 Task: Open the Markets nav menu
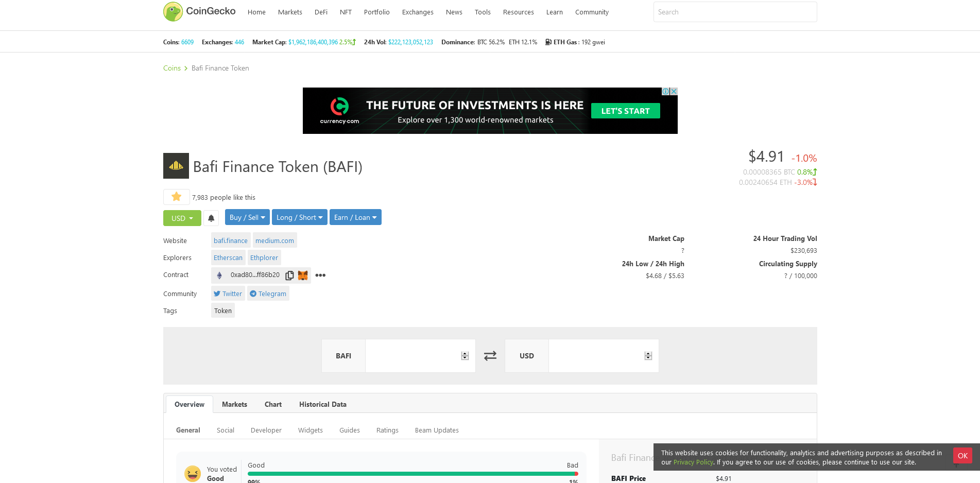coord(290,12)
